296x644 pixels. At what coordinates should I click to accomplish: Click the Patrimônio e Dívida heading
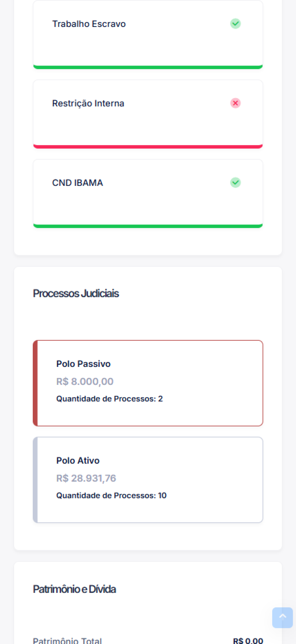pos(74,589)
